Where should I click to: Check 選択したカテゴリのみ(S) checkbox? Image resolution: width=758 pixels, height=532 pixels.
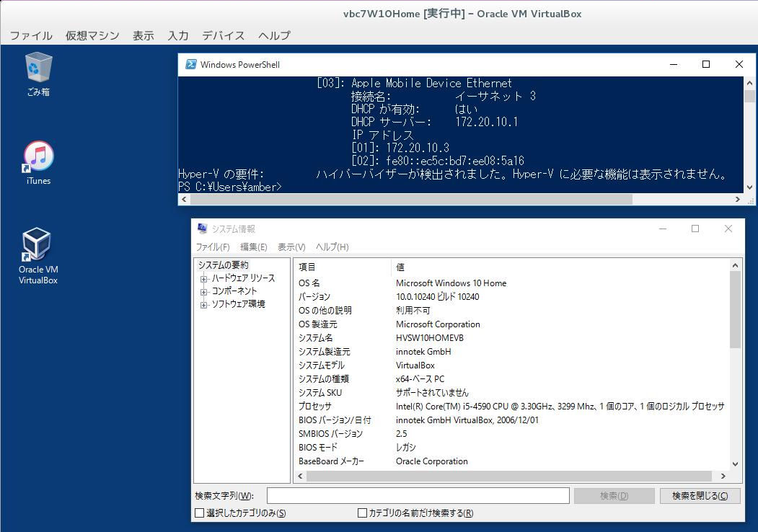point(199,513)
